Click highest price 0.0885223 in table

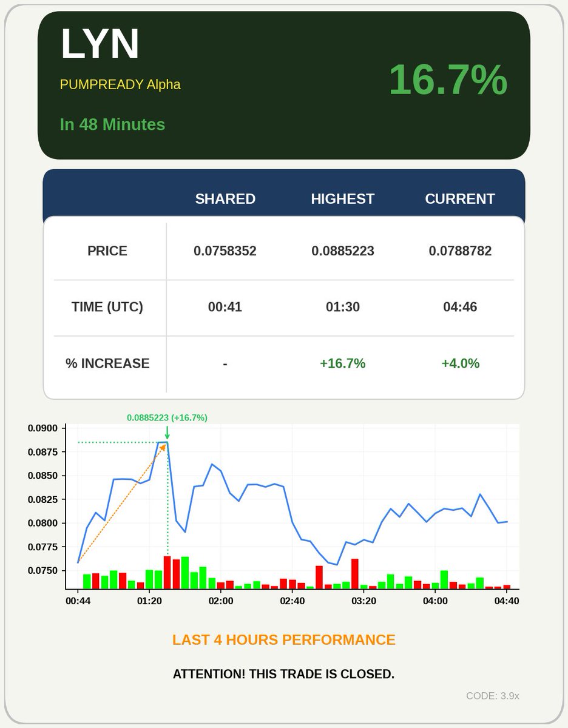coord(343,251)
